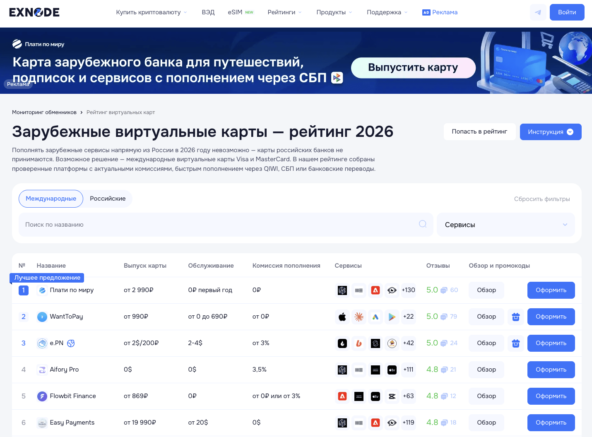This screenshot has width=592, height=437.
Task: Click the Отзывы column header
Action: 438,266
